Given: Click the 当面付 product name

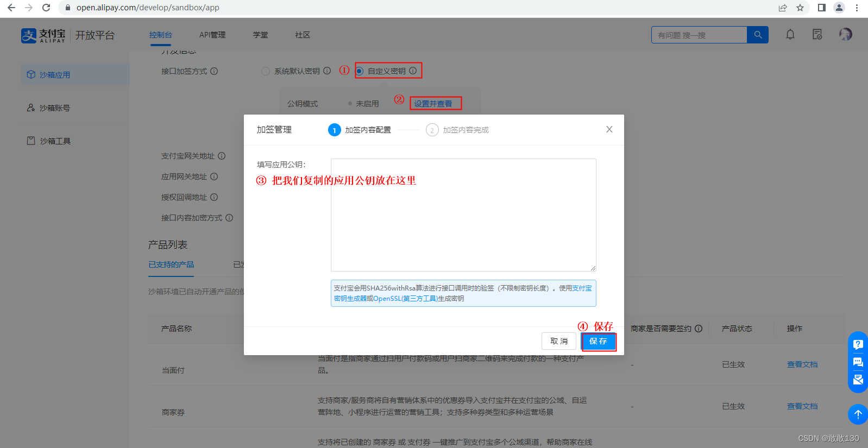Looking at the screenshot, I should coord(173,370).
